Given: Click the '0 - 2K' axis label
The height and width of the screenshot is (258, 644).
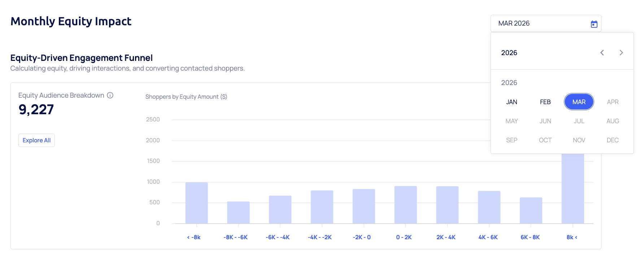Looking at the screenshot, I should pos(404,237).
